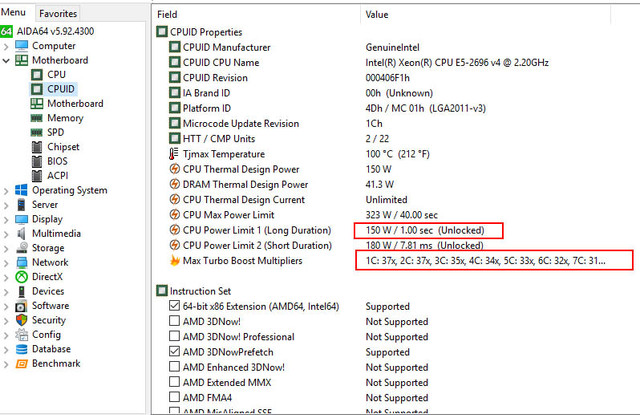Select the DirectX icon in the tree
The height and width of the screenshot is (415, 640).
[20, 276]
